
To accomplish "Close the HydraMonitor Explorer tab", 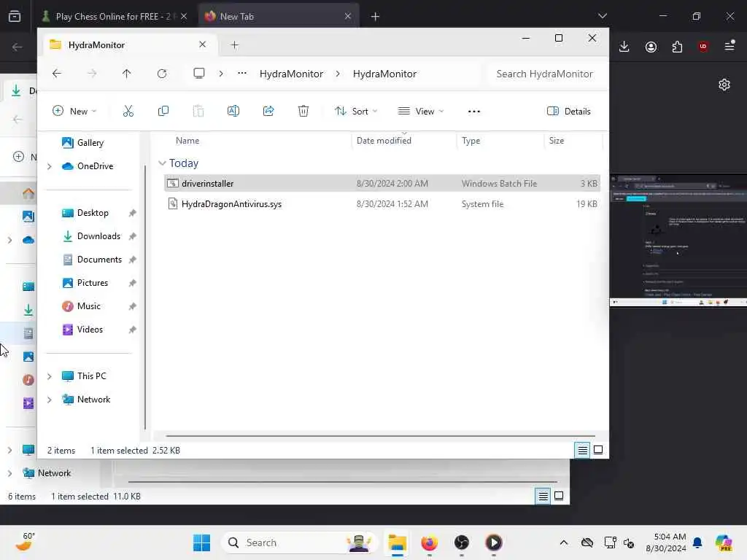I will pos(203,44).
